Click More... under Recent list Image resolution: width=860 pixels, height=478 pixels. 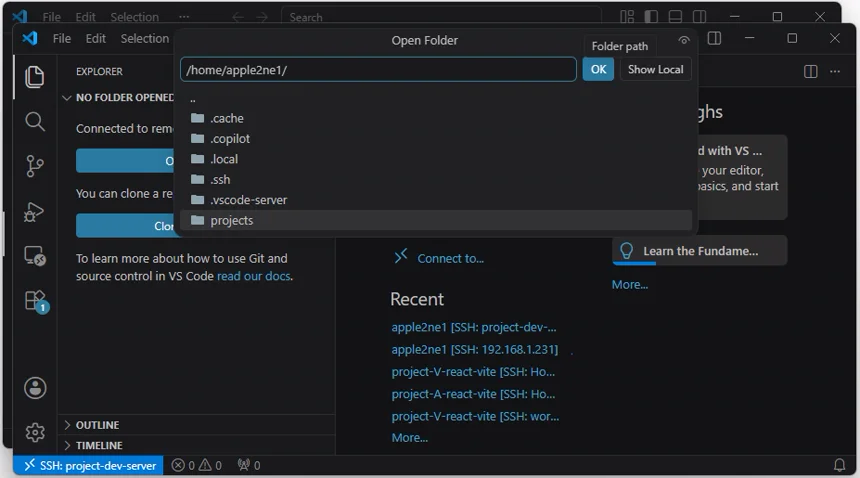click(410, 438)
